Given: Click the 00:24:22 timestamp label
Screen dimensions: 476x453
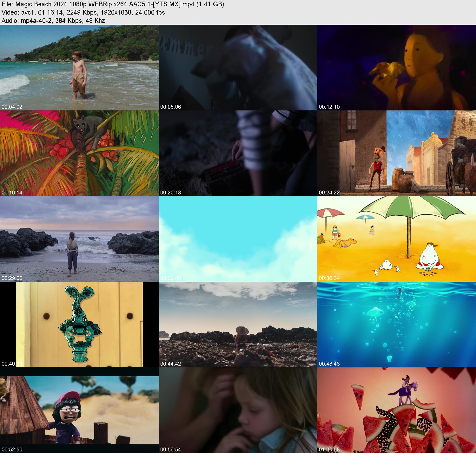Looking at the screenshot, I should [x=329, y=193].
